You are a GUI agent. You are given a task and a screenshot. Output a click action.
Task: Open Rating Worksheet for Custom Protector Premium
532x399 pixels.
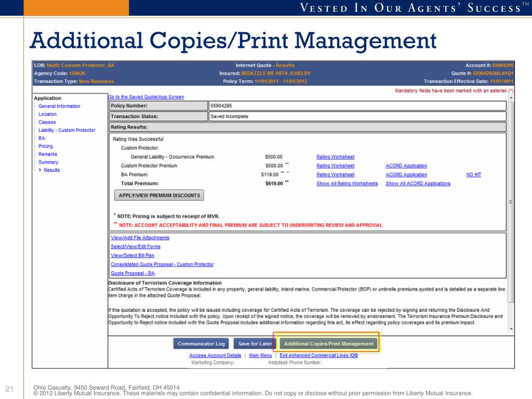coord(336,166)
